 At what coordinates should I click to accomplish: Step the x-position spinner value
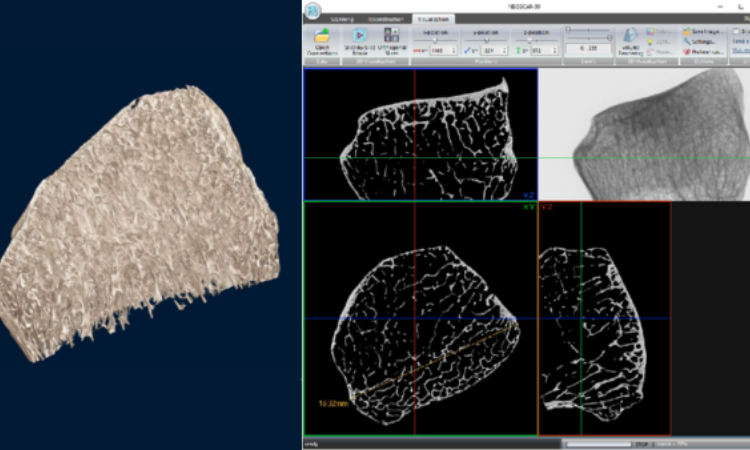tap(452, 50)
